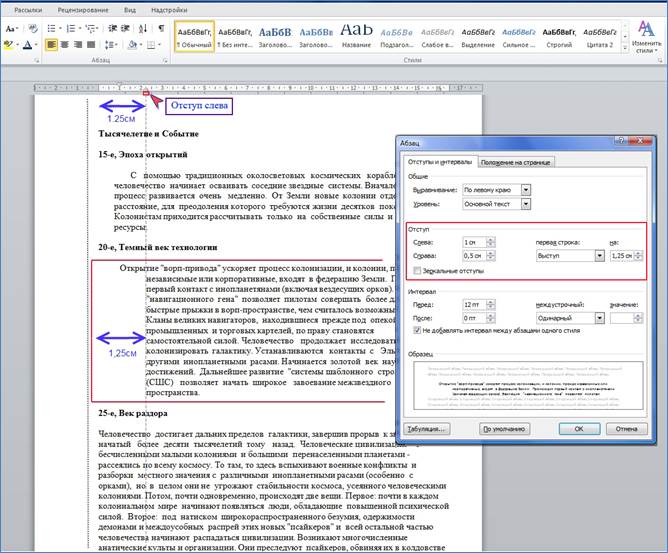Open the Уровень combo box

click(526, 204)
